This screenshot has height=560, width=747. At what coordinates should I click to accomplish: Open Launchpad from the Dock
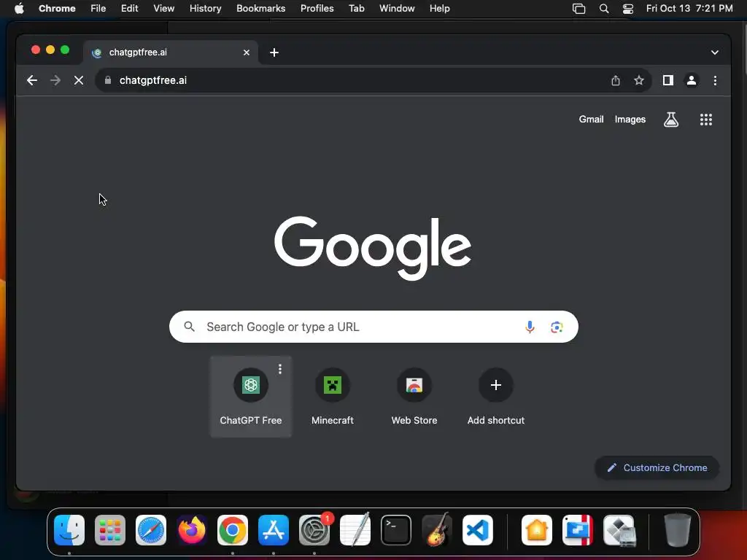[110, 530]
